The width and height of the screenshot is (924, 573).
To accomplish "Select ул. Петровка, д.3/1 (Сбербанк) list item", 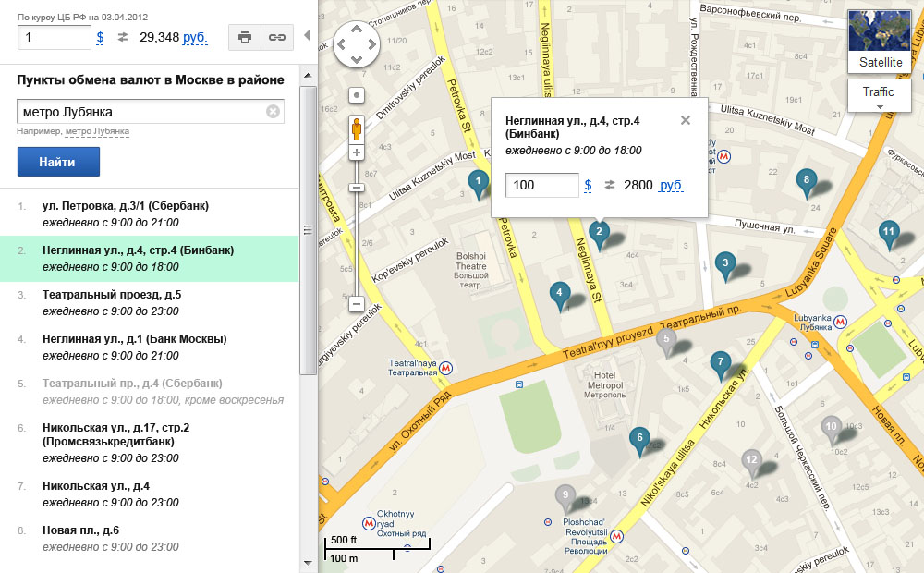I will coord(125,205).
